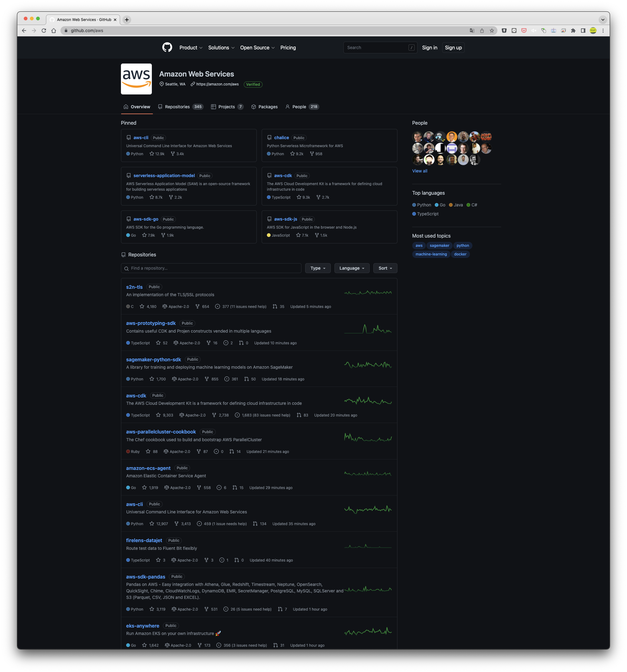Open the Language filter dropdown

(351, 268)
